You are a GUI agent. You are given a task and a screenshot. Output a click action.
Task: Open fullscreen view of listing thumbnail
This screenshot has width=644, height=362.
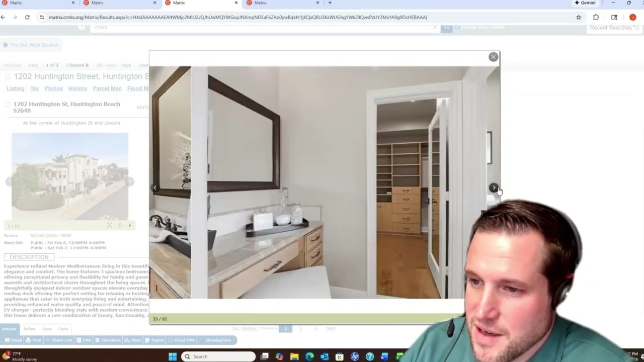pos(109,225)
